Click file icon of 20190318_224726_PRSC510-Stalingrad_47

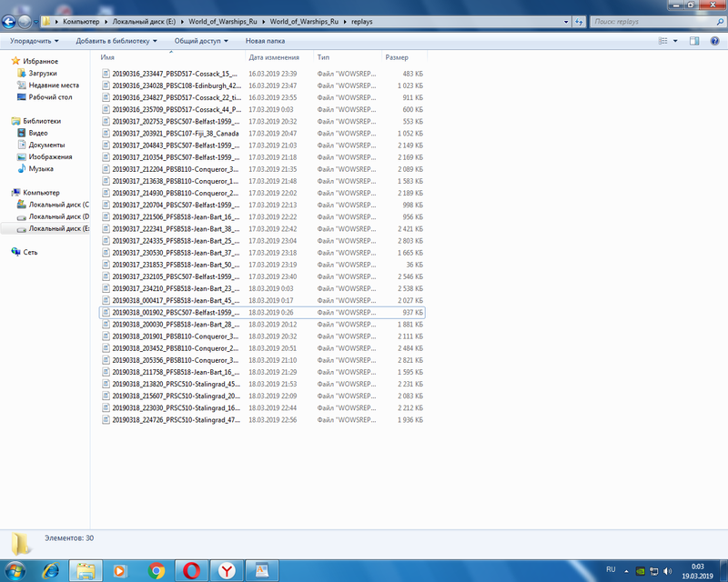tap(106, 419)
